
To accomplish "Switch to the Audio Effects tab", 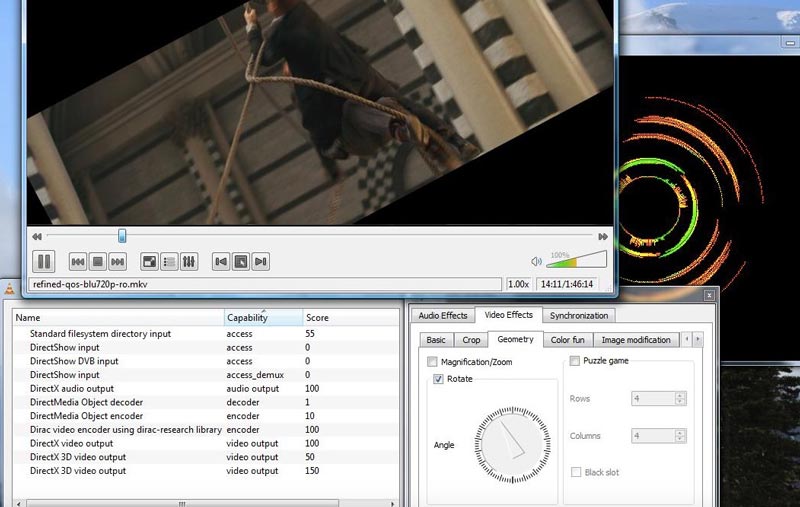I will pos(442,316).
